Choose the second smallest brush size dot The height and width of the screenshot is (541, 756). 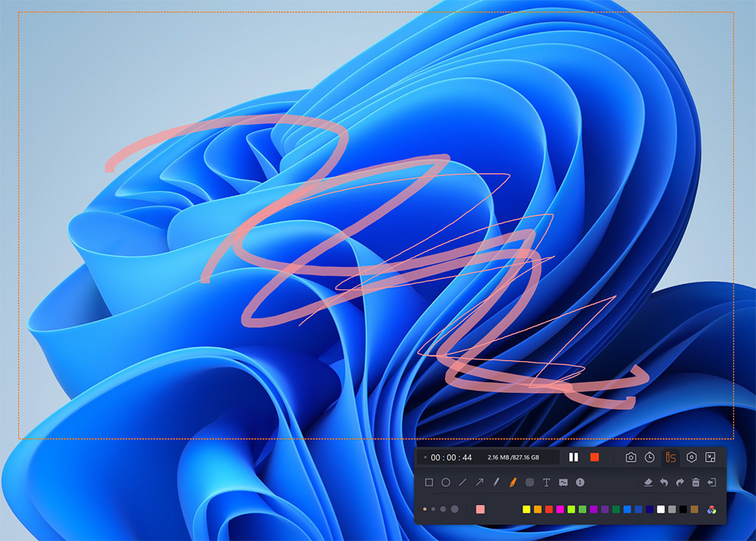433,509
